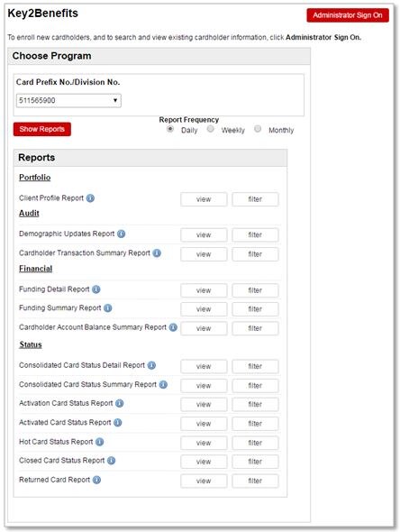View the Consolidated Card Status Summary Report
The image size is (400, 532).
click(204, 386)
